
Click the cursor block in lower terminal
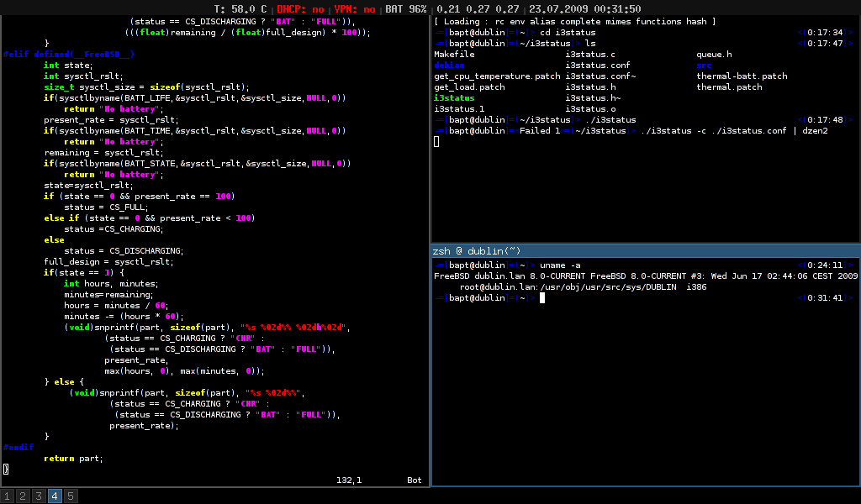coord(542,298)
